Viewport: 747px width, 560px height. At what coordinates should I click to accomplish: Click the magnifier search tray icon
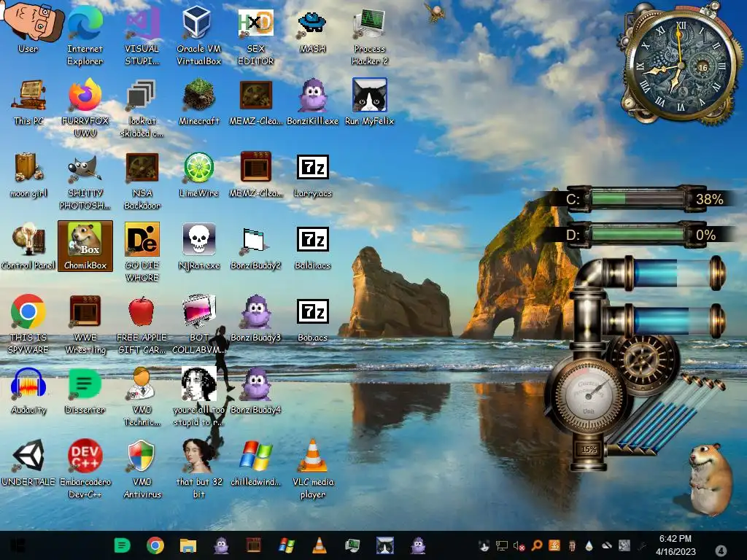tap(536, 545)
